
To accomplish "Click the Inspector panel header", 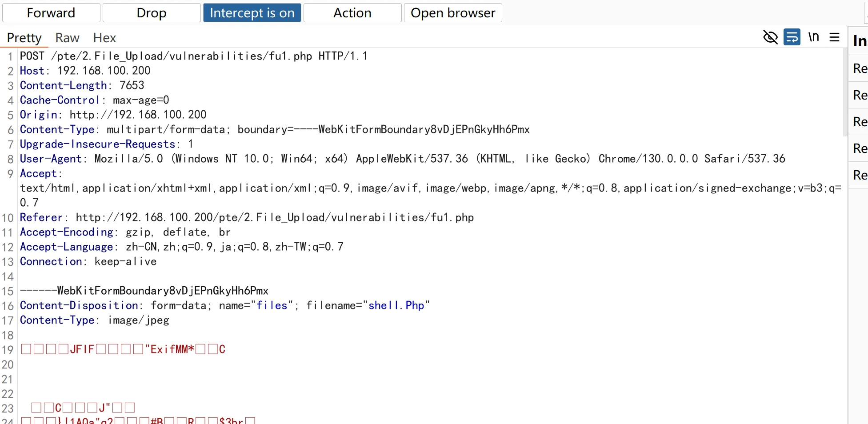I will tap(860, 41).
